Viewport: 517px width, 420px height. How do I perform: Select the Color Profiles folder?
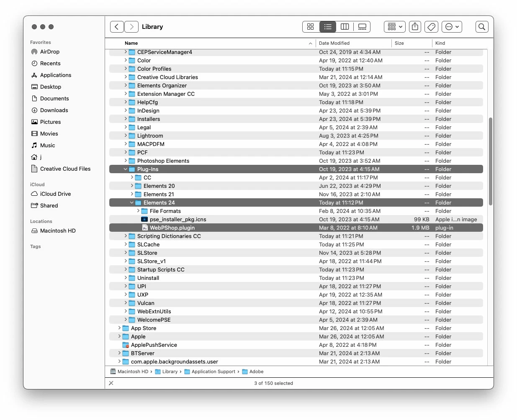[x=296, y=69]
